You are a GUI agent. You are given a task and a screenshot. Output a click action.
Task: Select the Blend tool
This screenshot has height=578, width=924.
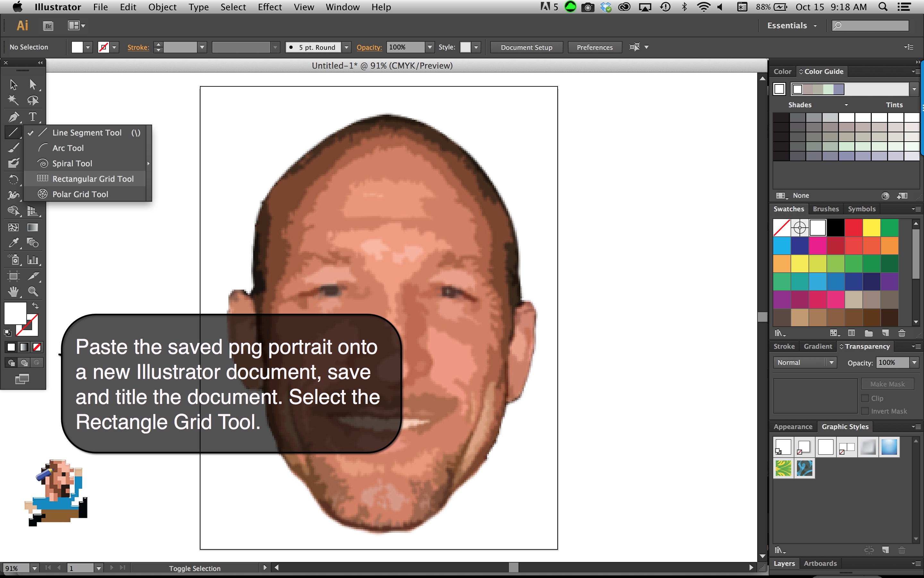tap(33, 243)
